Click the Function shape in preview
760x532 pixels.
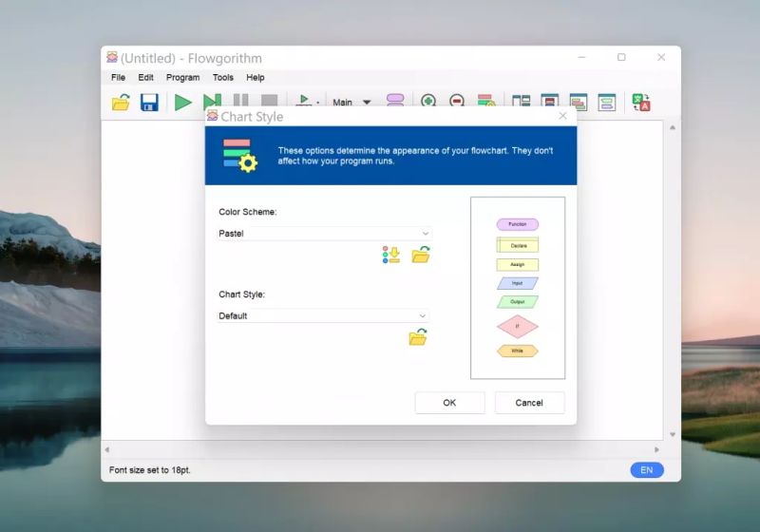pyautogui.click(x=517, y=224)
